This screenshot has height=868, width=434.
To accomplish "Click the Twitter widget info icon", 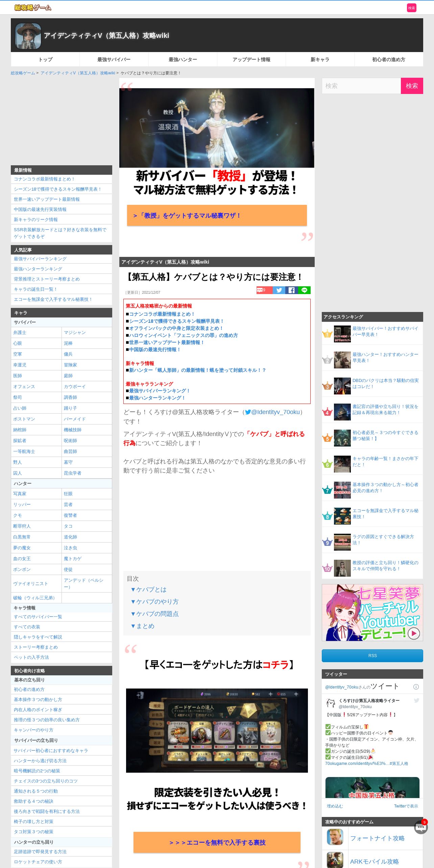I will pyautogui.click(x=416, y=687).
